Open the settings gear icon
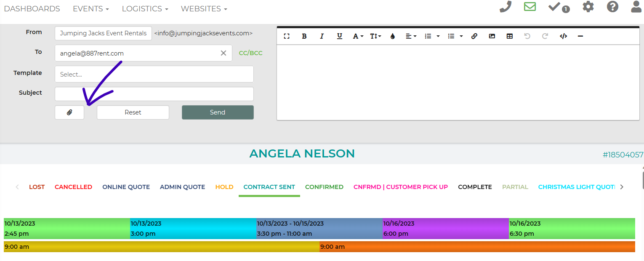This screenshot has height=261, width=644. (x=588, y=7)
